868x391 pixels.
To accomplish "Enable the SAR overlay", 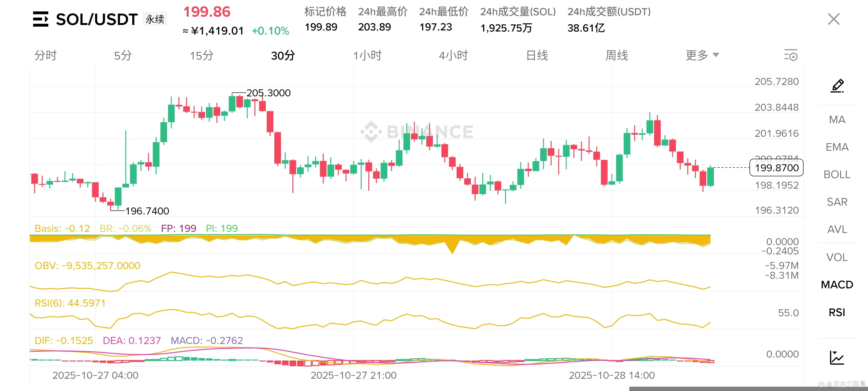I will (x=837, y=202).
